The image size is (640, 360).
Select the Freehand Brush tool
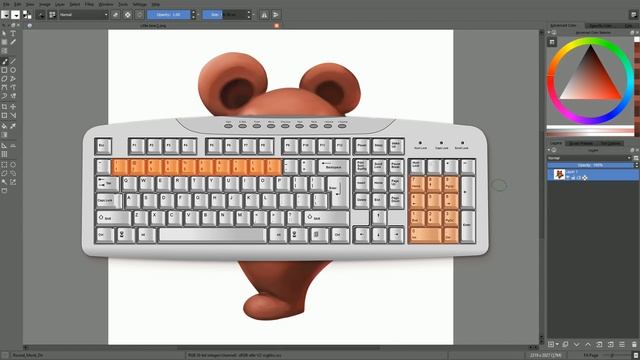[x=4, y=61]
